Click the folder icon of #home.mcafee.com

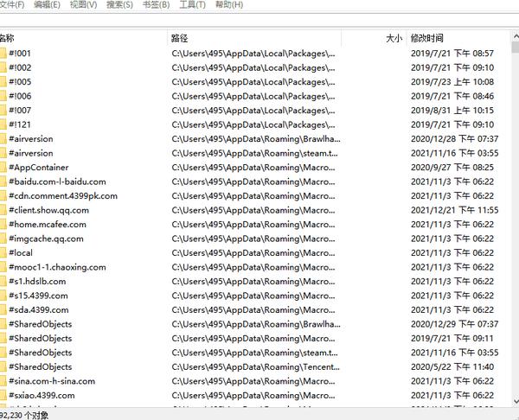coord(3,224)
